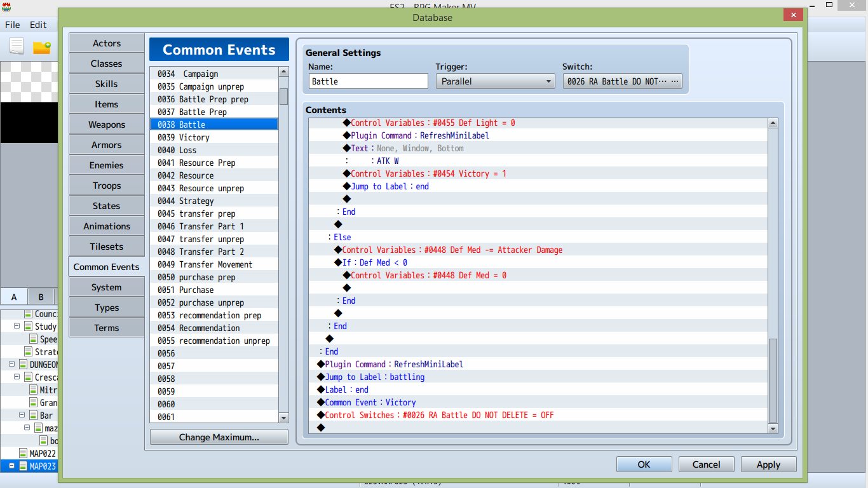Image resolution: width=868 pixels, height=488 pixels.
Task: Switch to the States tab
Action: 107,206
